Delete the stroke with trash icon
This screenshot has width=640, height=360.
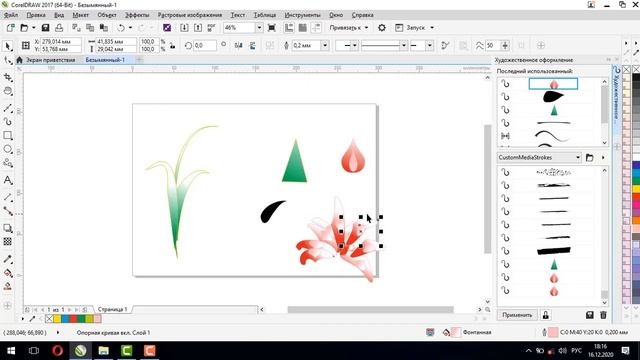[x=603, y=315]
